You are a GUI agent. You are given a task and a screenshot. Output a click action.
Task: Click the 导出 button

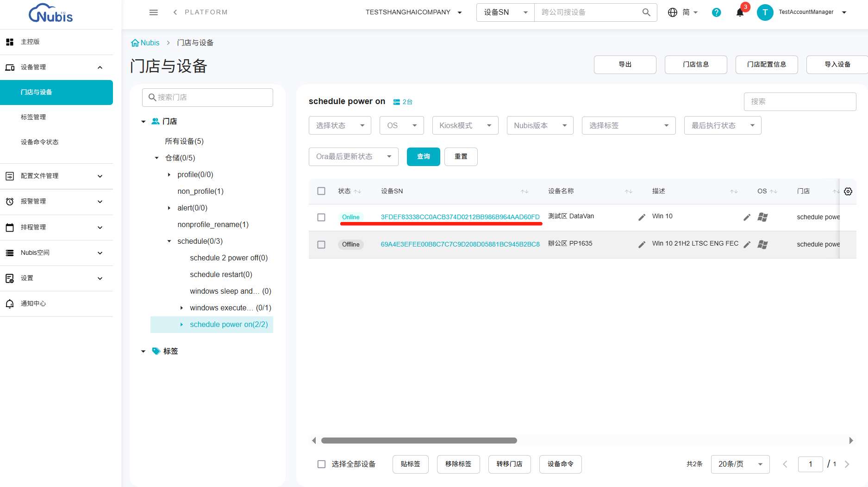click(625, 65)
